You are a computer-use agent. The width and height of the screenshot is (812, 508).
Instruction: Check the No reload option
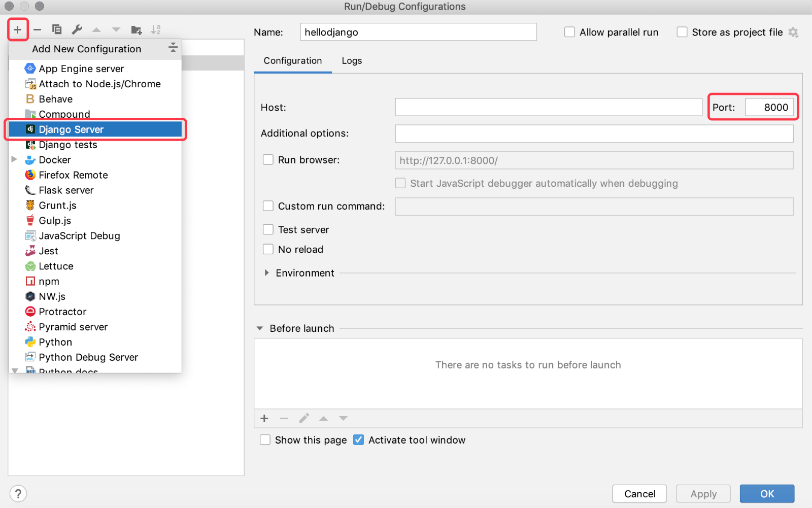(x=268, y=249)
